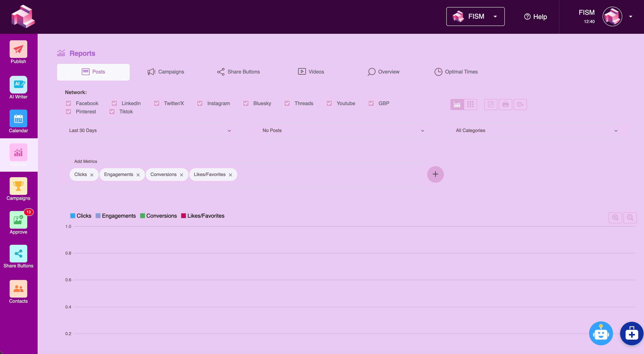This screenshot has height=354, width=644.
Task: Open the Last 30 Days date range dropdown
Action: (149, 130)
